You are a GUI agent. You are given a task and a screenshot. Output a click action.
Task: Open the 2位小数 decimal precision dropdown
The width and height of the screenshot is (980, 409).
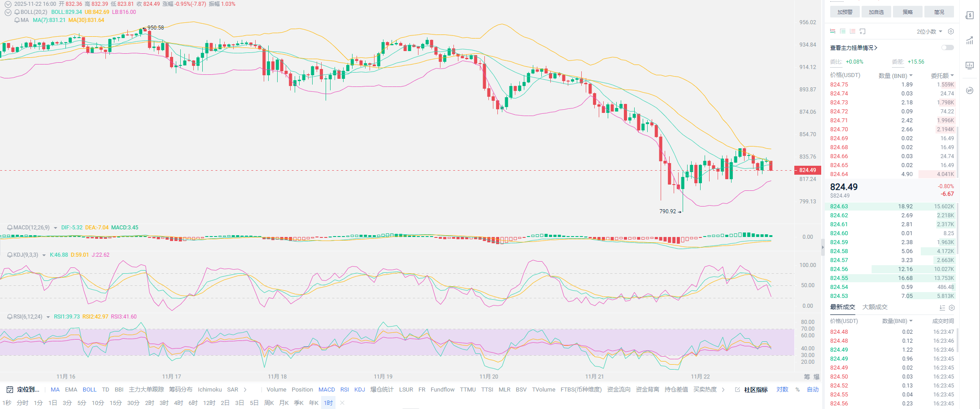pos(929,32)
